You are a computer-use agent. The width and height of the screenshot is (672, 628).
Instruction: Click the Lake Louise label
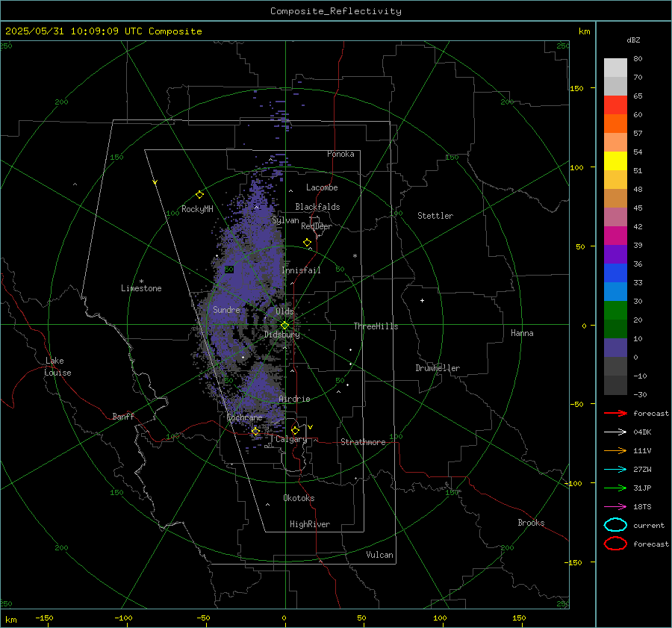coord(57,367)
